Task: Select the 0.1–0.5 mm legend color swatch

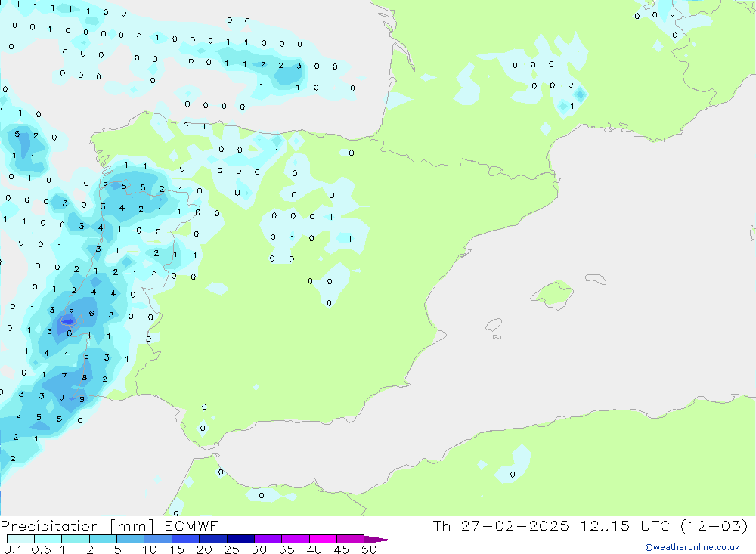Action: coord(20,539)
